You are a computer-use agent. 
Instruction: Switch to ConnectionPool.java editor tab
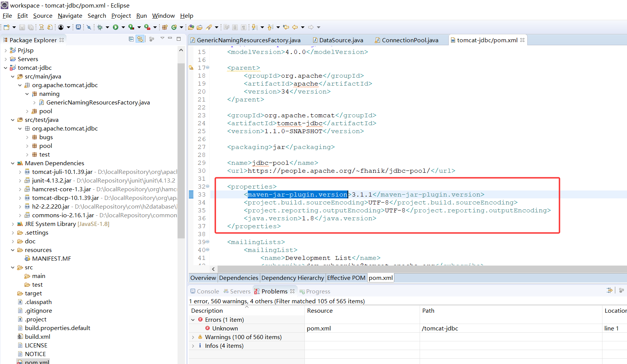406,40
